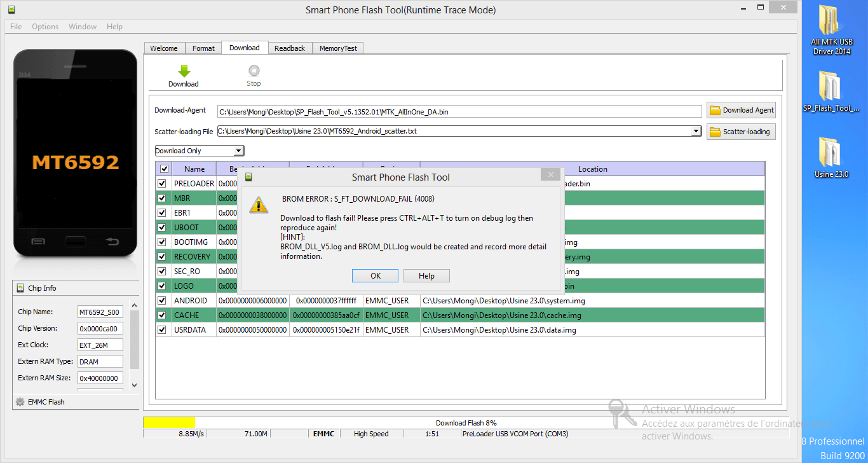Open the Window menu
This screenshot has height=463, width=868.
point(83,27)
